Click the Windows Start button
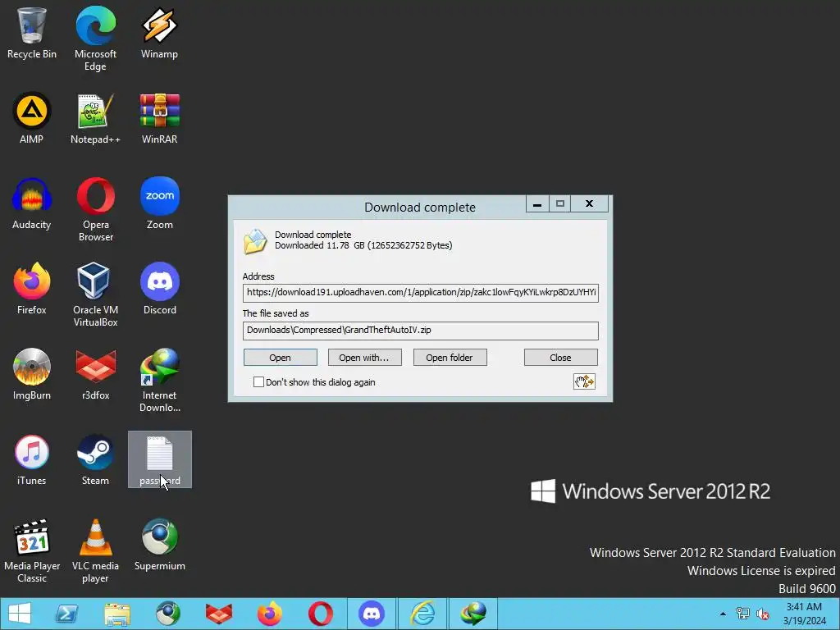The image size is (840, 630). pos(20,614)
